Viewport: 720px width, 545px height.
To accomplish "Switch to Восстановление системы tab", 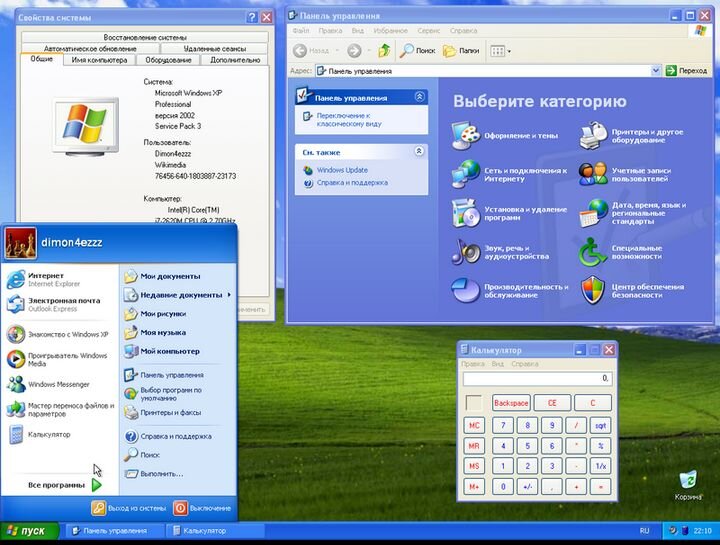I will [145, 37].
